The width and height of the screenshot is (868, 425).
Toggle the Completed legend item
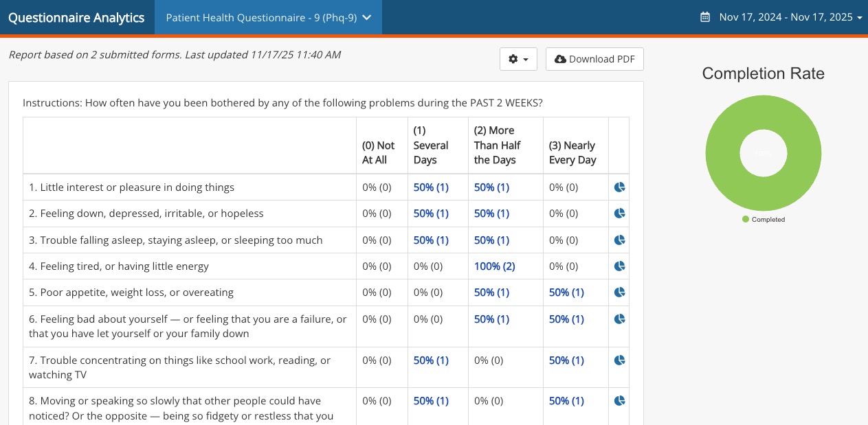click(764, 220)
